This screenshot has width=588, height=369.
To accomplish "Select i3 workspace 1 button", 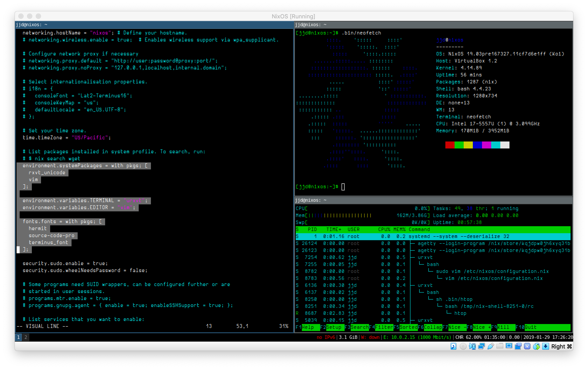I will click(18, 337).
